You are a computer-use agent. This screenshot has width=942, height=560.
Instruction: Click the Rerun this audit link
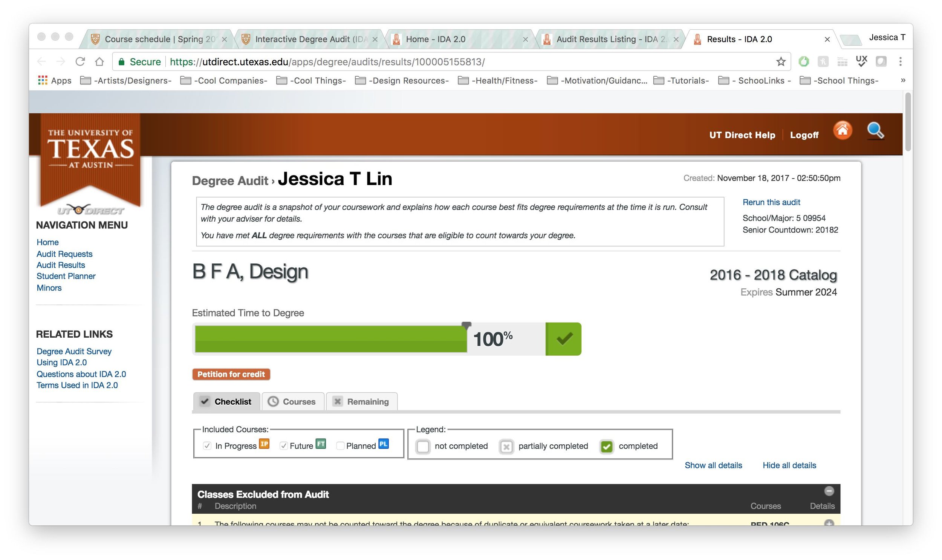click(x=771, y=202)
